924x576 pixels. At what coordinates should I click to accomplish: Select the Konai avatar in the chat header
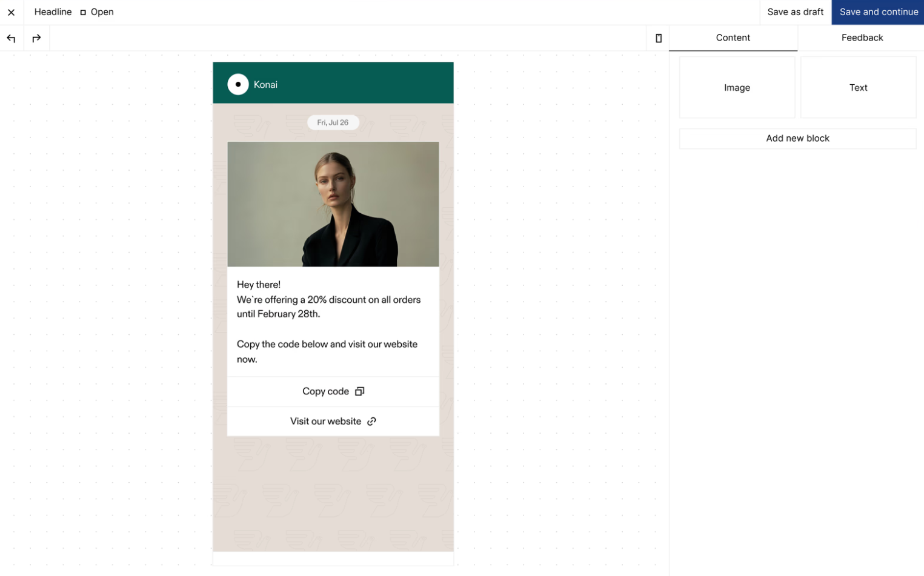coord(238,84)
